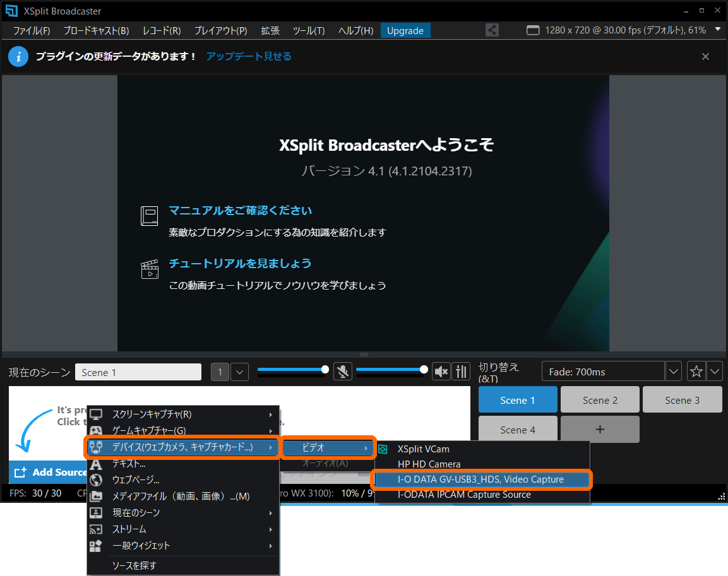Open the ヘルプ(H) menu
Screen dimensions: 728x576
pos(355,31)
